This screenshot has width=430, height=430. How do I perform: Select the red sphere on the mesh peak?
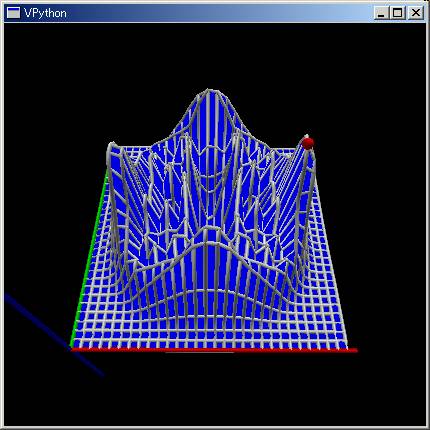coord(308,143)
